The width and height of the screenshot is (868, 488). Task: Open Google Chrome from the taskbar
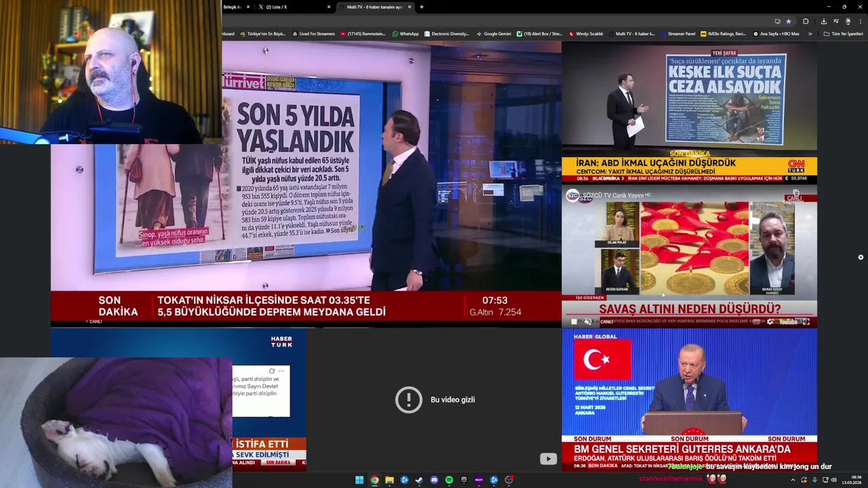pyautogui.click(x=374, y=480)
